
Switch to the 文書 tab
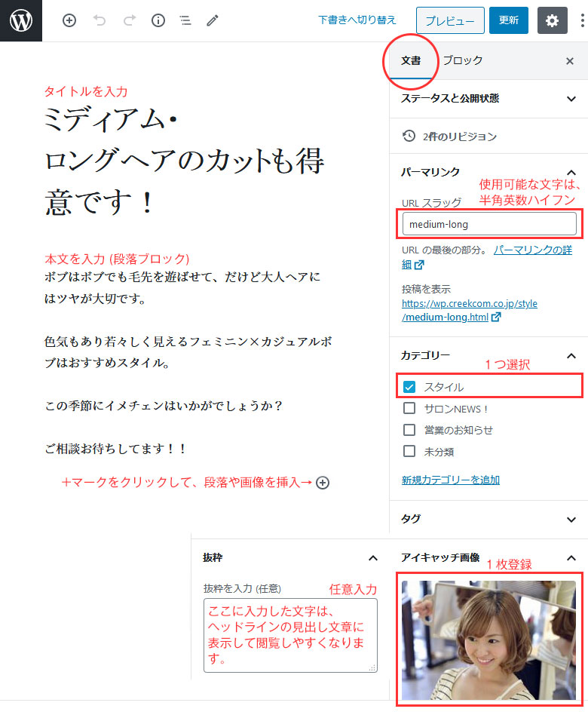[x=410, y=60]
